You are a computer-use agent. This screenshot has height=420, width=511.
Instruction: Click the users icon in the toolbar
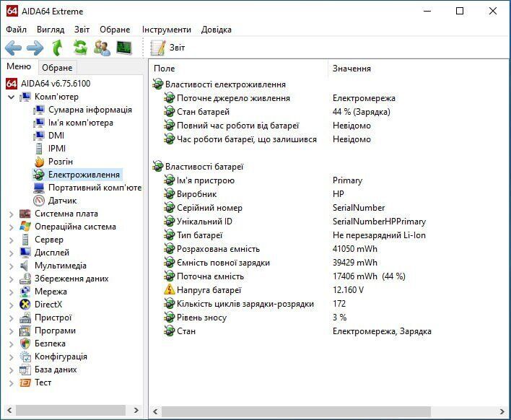click(x=102, y=48)
